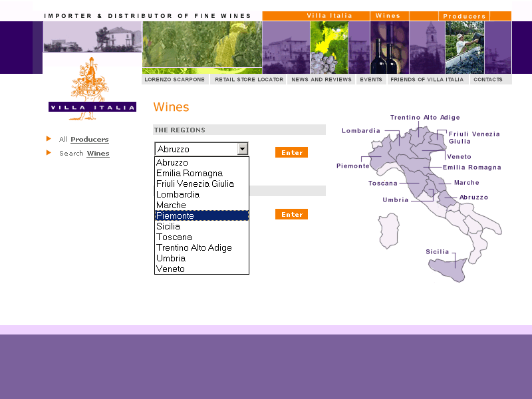Viewport: 532px width, 399px height.
Task: Click the orange arrow beside Search Wines
Action: [x=49, y=153]
